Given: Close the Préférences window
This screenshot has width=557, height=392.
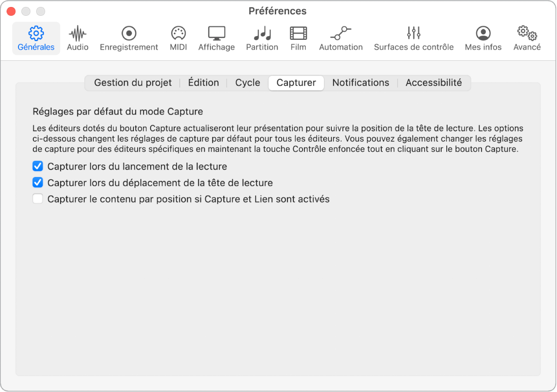Looking at the screenshot, I should point(11,11).
